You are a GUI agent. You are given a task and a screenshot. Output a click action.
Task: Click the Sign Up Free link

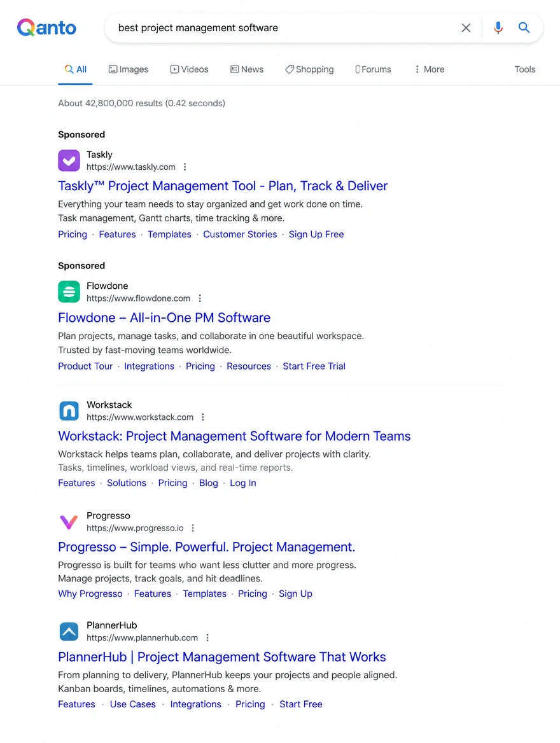(x=316, y=234)
